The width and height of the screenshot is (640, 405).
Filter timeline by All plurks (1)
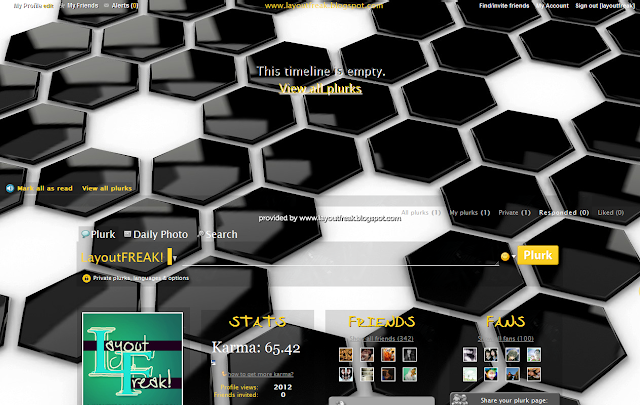coord(421,212)
